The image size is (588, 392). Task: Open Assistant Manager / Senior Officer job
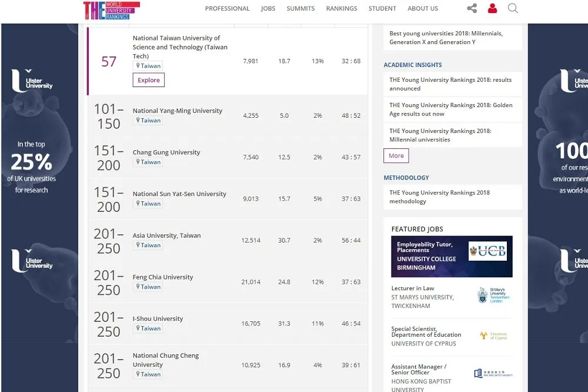pos(419,370)
